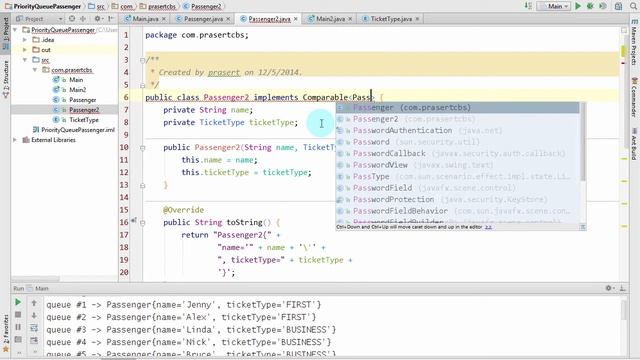This screenshot has width=640, height=360.
Task: Fold the javadoc comment at line 3
Action: (x=142, y=60)
